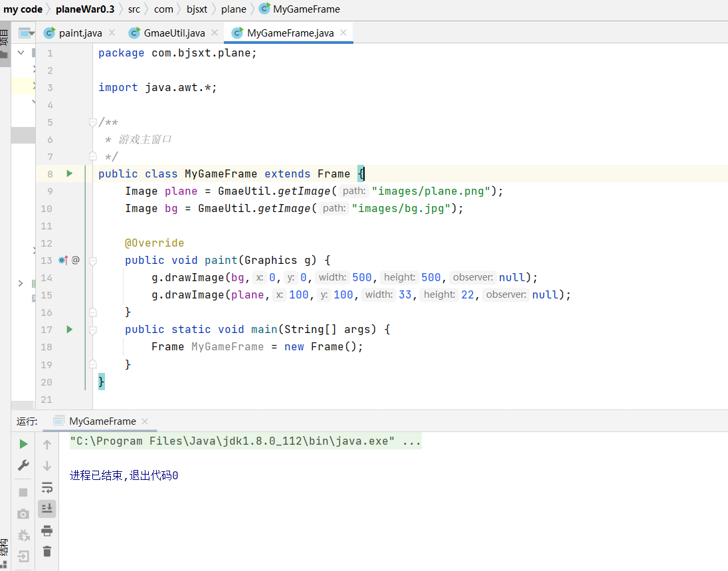The image size is (728, 571).
Task: Click planeWar0.3 in breadcrumb
Action: pos(85,9)
